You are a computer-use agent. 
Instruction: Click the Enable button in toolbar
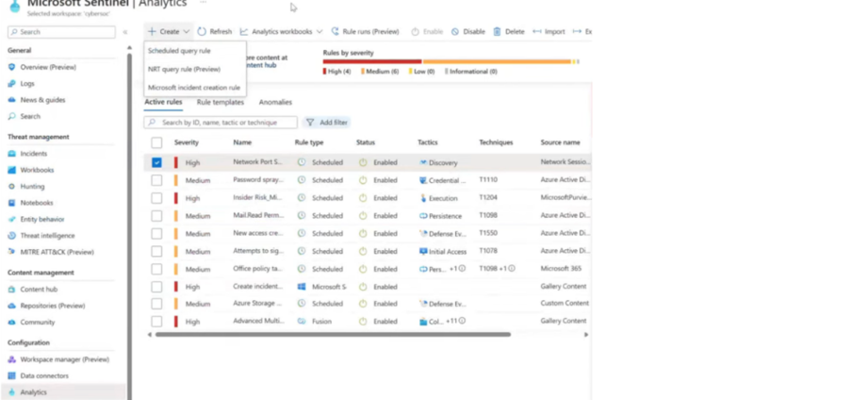click(427, 31)
